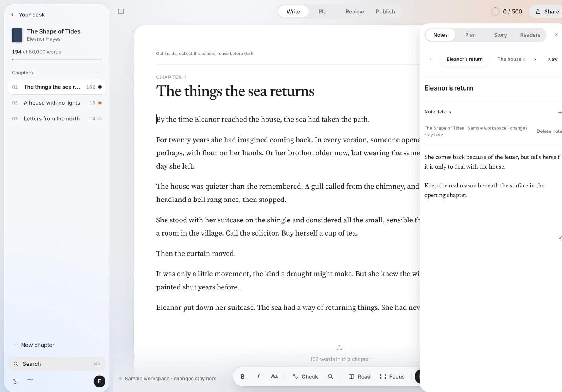Open the zoom magnifier in the toolbar

click(x=331, y=376)
